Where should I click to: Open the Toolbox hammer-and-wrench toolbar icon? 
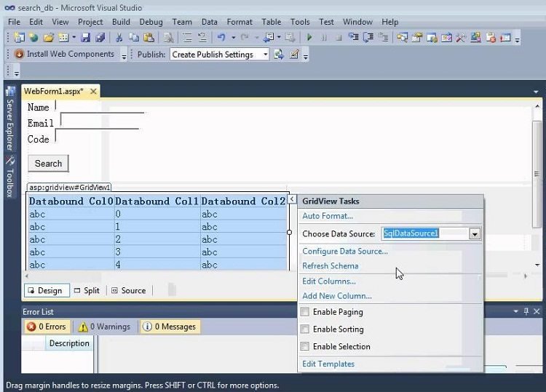pyautogui.click(x=461, y=37)
